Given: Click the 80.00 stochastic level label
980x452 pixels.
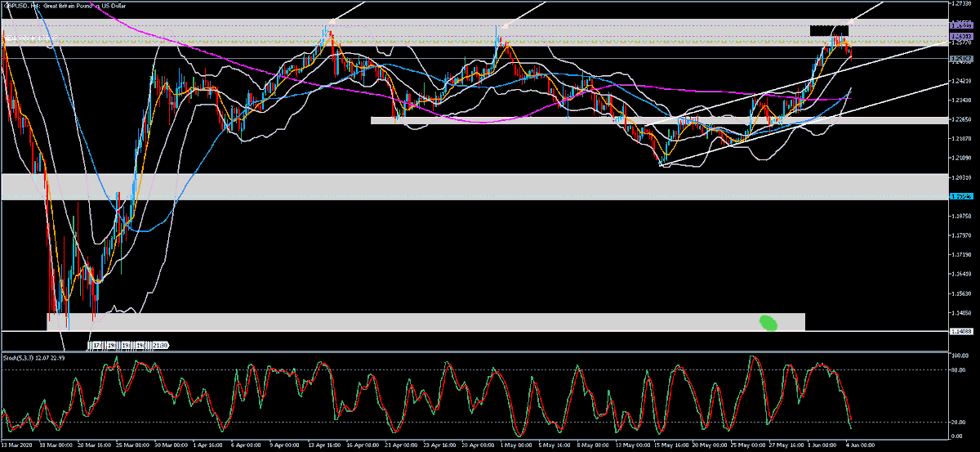Looking at the screenshot, I should [959, 369].
